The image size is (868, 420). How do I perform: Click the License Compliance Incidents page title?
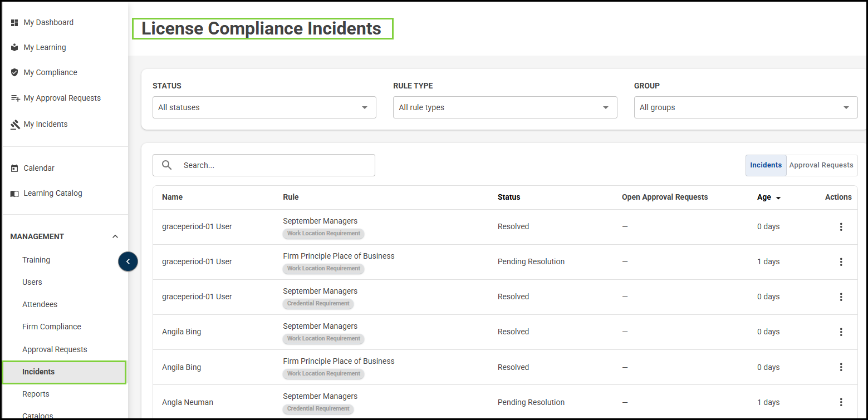(x=262, y=28)
